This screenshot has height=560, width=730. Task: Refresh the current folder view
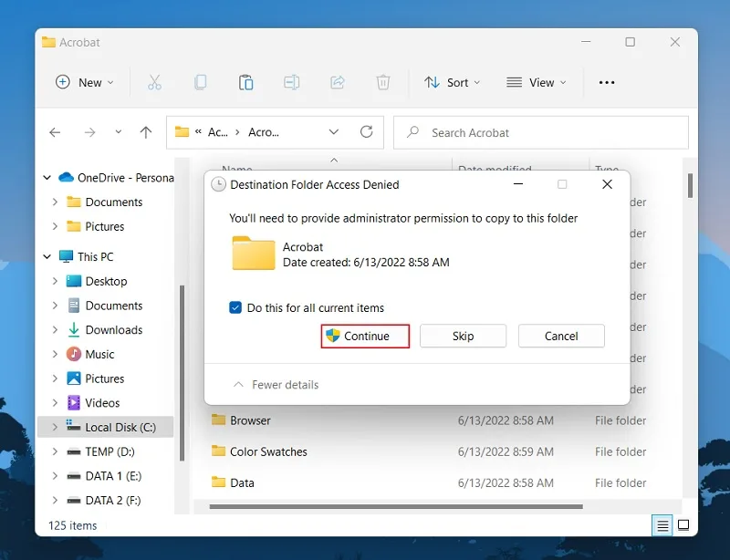(x=367, y=132)
